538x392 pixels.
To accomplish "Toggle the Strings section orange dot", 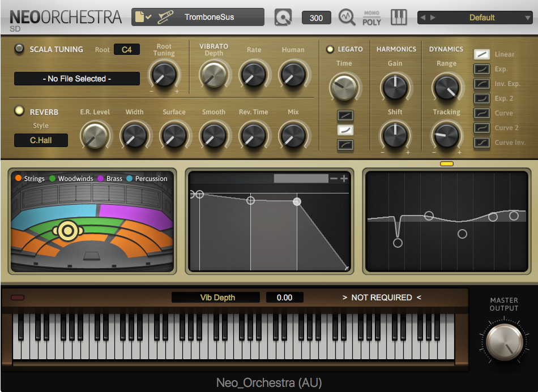I will click(x=19, y=178).
